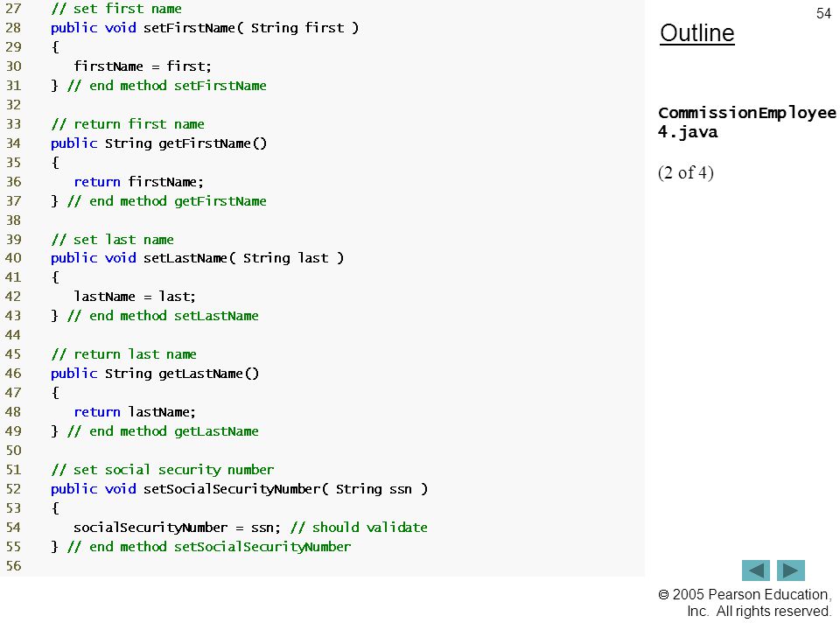
Task: Click line number 56
Action: 13,566
